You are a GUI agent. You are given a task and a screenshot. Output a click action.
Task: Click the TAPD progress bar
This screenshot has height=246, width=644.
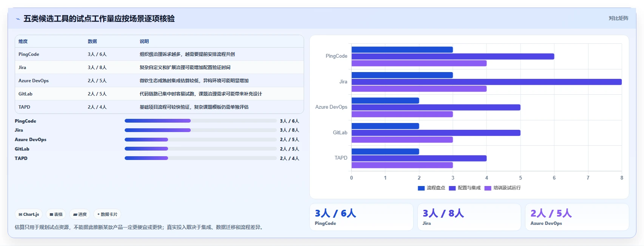201,158
